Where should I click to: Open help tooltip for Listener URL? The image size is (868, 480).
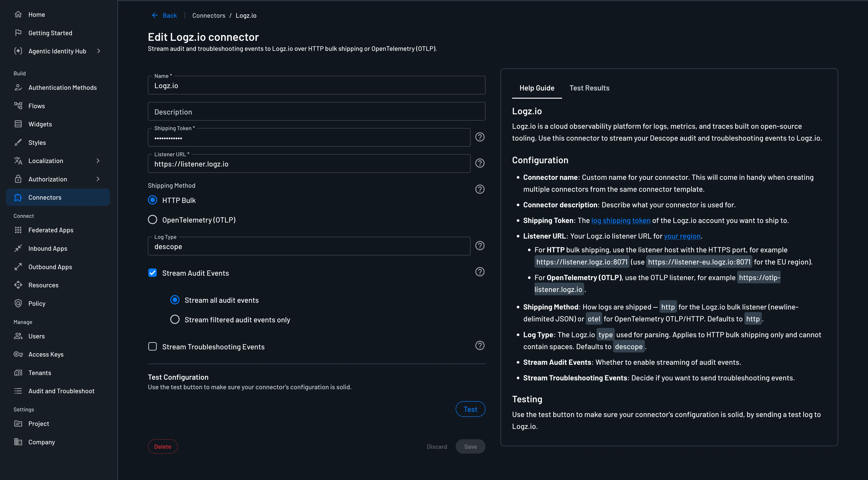tap(480, 163)
